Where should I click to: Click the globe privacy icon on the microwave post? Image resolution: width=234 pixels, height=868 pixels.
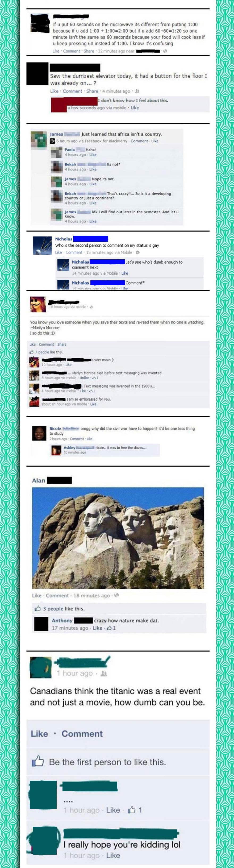click(165, 51)
